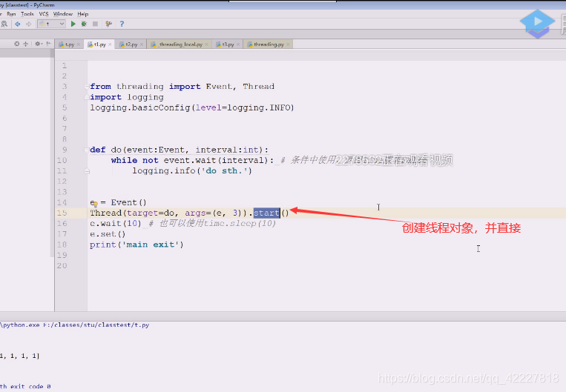566x392 pixels.
Task: Open the Help menu
Action: 82,14
